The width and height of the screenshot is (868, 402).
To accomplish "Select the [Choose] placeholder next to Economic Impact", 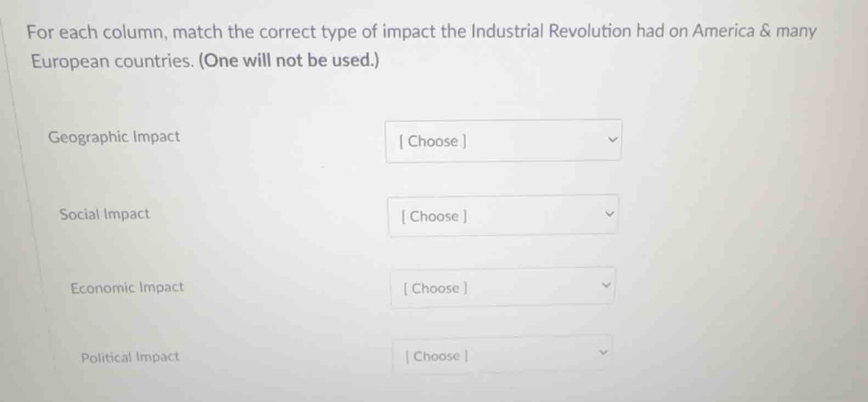I will click(433, 288).
